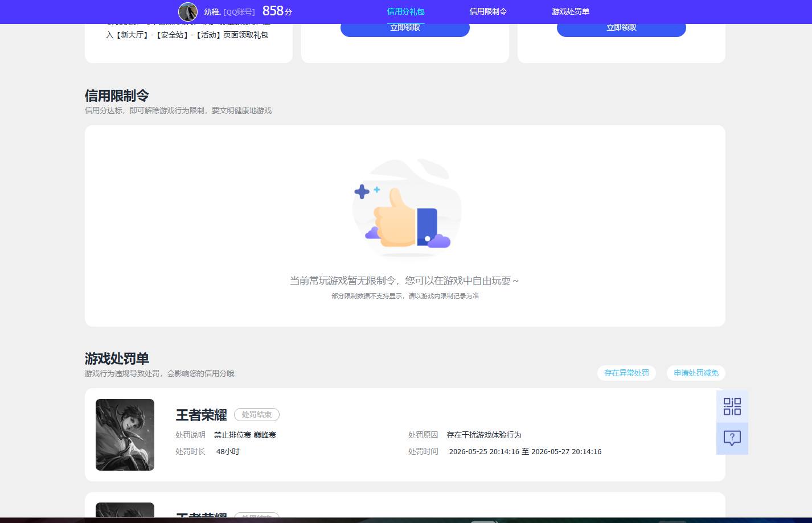Image resolution: width=812 pixels, height=523 pixels.
Task: Click the punishment time range 2026-05-25 text
Action: coord(525,451)
